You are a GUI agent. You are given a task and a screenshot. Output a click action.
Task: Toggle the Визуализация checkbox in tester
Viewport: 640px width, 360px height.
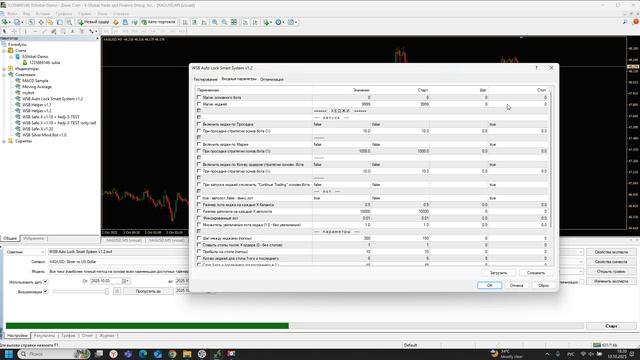tap(46, 291)
